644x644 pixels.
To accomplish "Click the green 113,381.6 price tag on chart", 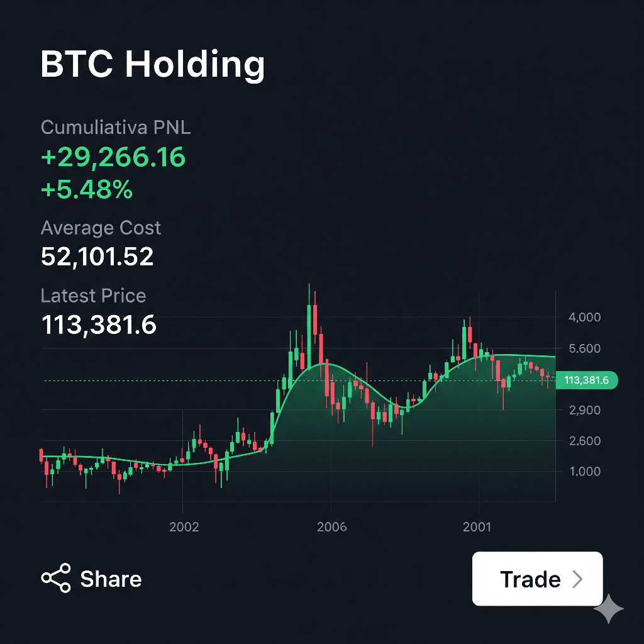I will (587, 380).
